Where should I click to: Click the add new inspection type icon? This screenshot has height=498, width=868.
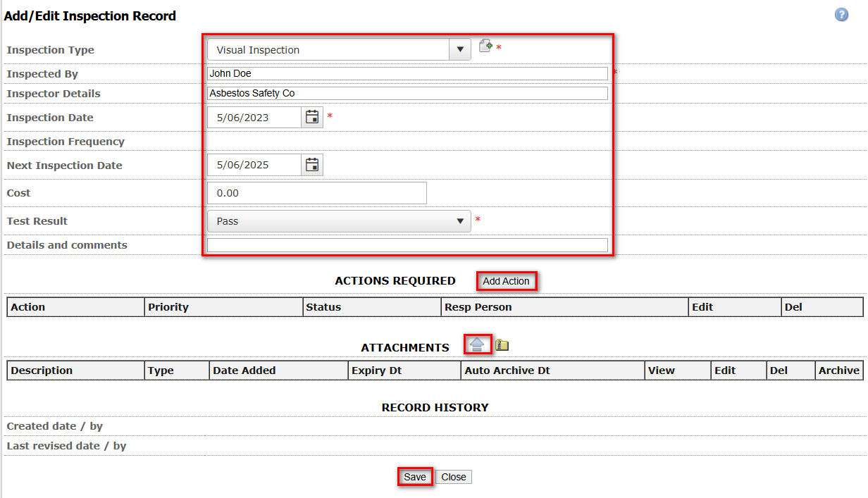tap(485, 46)
